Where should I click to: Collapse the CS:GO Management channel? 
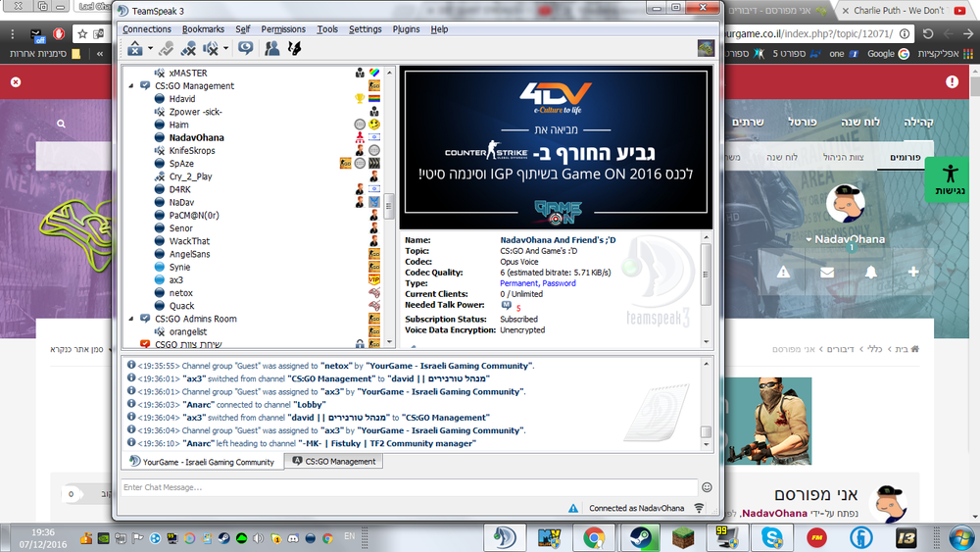click(x=132, y=86)
